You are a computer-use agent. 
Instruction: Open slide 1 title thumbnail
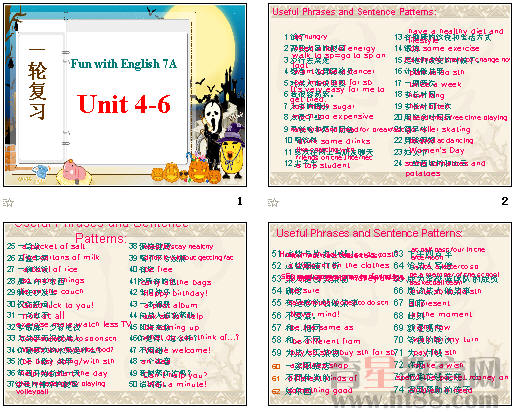(125, 95)
